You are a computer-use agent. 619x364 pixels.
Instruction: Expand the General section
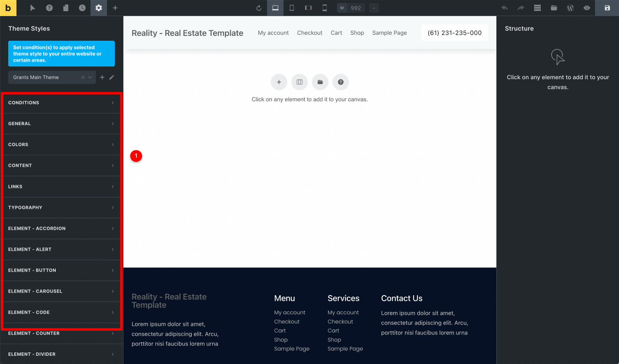[62, 124]
